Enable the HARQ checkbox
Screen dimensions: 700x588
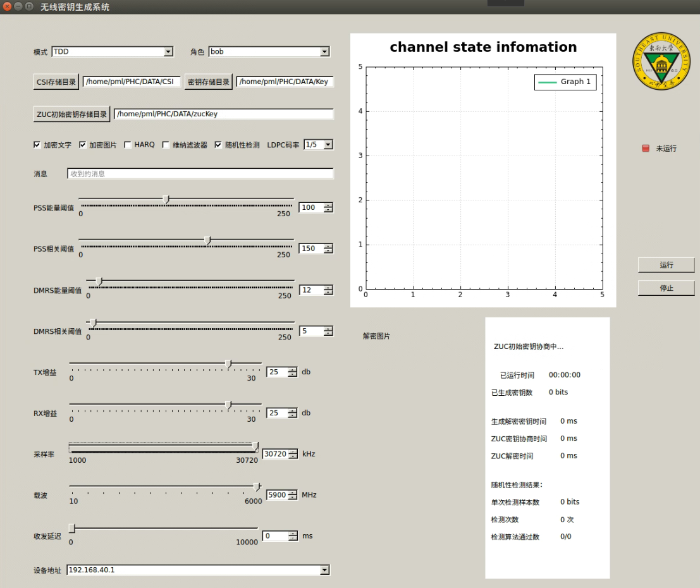(128, 145)
